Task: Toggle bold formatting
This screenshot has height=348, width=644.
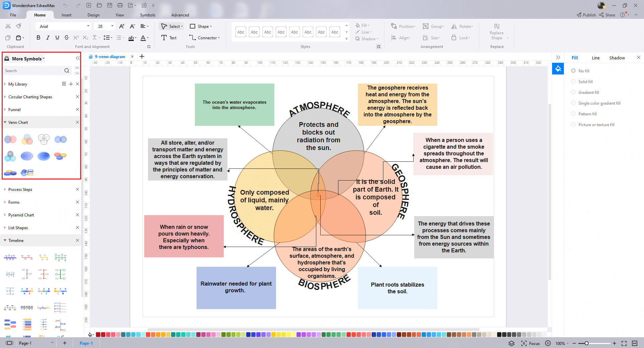Action: tap(38, 38)
